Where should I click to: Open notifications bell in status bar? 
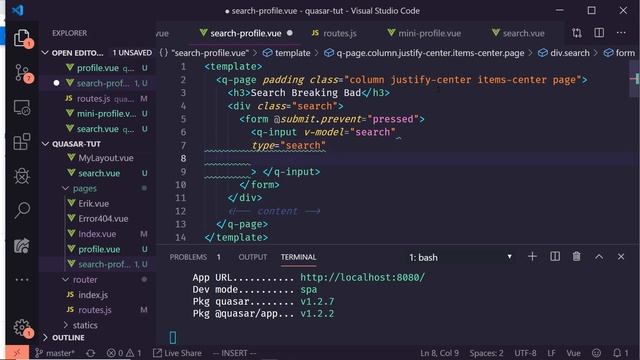620,353
